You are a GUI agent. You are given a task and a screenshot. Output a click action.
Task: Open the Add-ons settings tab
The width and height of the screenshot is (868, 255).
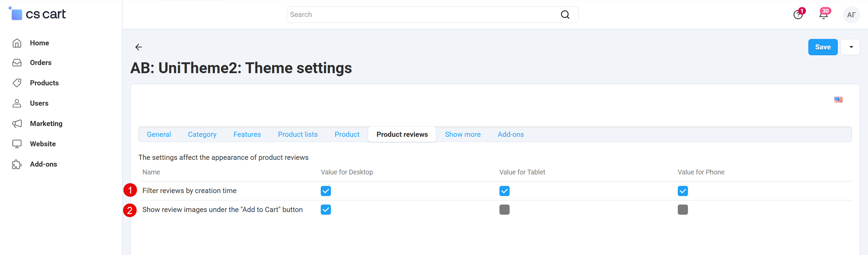tap(511, 134)
